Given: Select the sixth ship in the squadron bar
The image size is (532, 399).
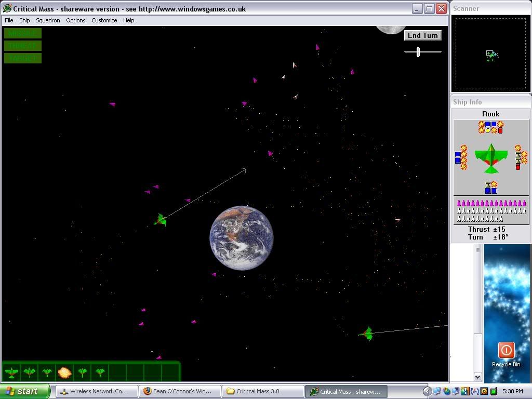Looking at the screenshot, I should tap(100, 373).
